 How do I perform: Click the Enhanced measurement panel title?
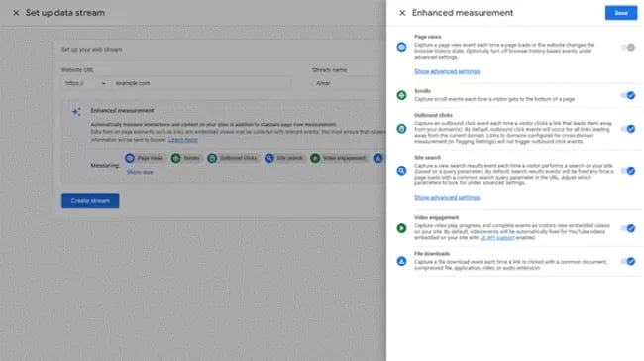pos(463,13)
